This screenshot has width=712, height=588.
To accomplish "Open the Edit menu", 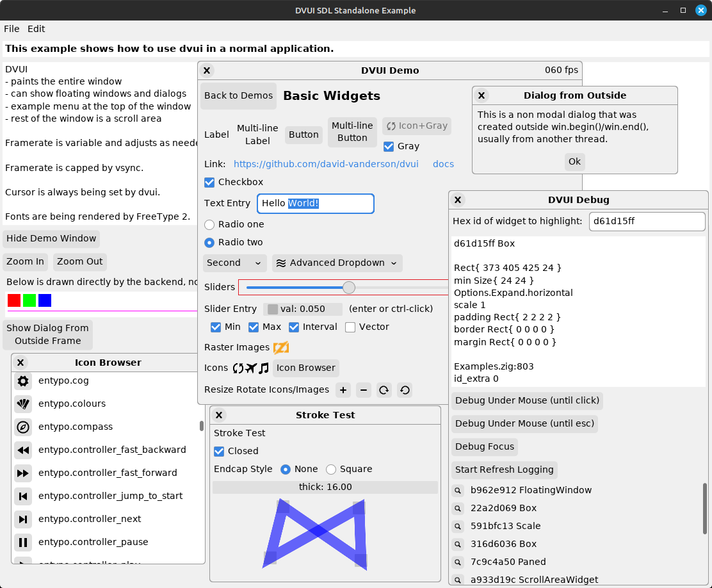I will [x=36, y=29].
